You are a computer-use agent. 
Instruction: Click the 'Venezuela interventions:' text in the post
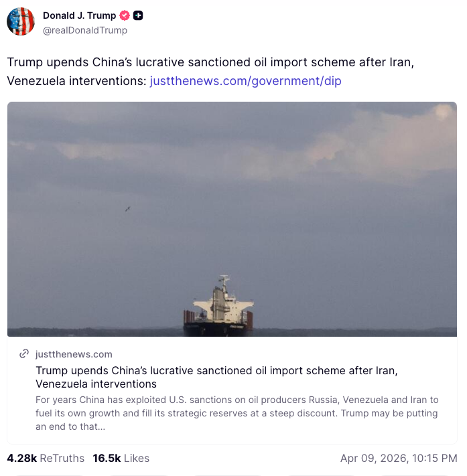(76, 81)
